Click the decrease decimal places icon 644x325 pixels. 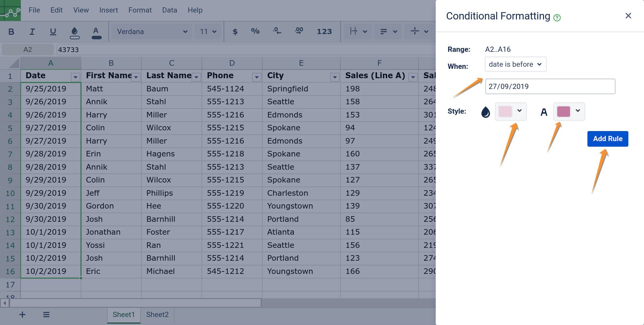[x=277, y=31]
